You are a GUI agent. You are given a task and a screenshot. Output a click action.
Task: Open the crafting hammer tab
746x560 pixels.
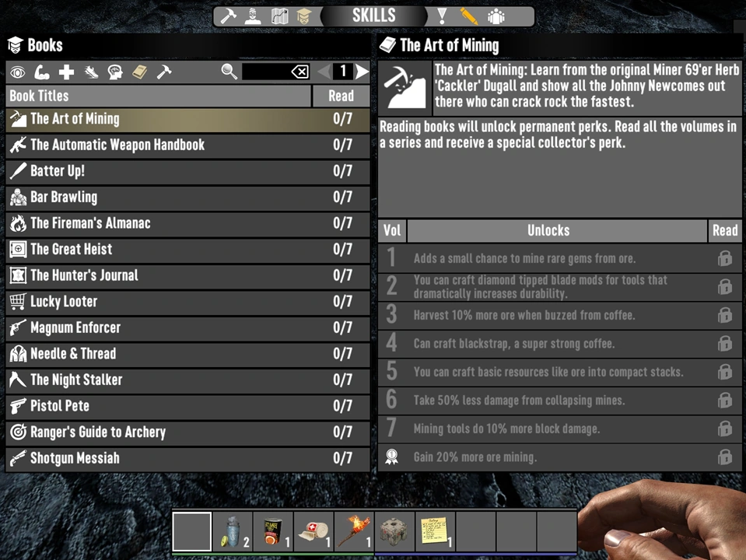(x=227, y=16)
